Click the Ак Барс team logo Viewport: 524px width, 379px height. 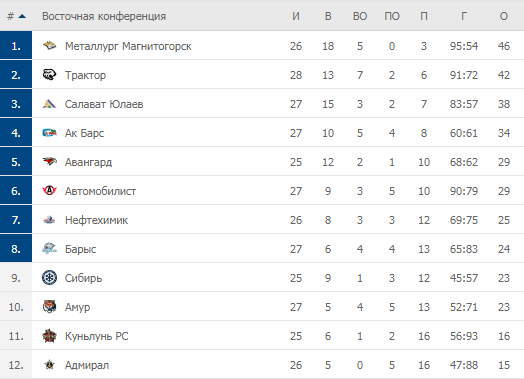49,133
